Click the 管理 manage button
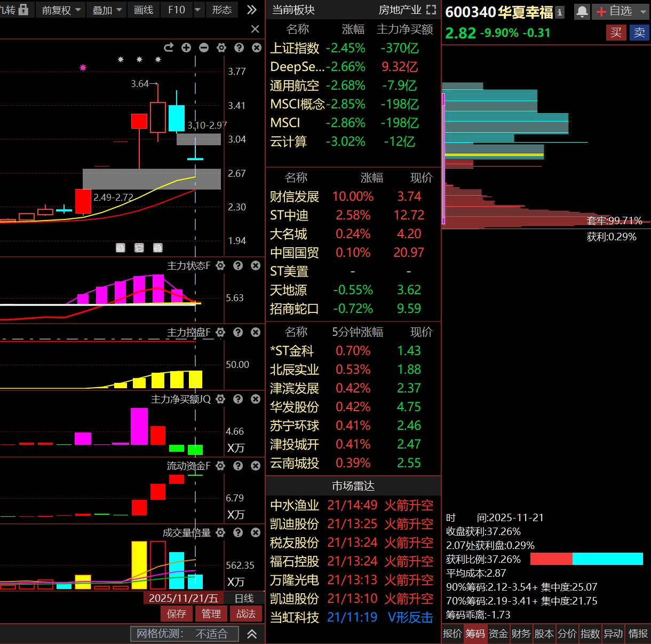Image resolution: width=651 pixels, height=644 pixels. tap(211, 614)
